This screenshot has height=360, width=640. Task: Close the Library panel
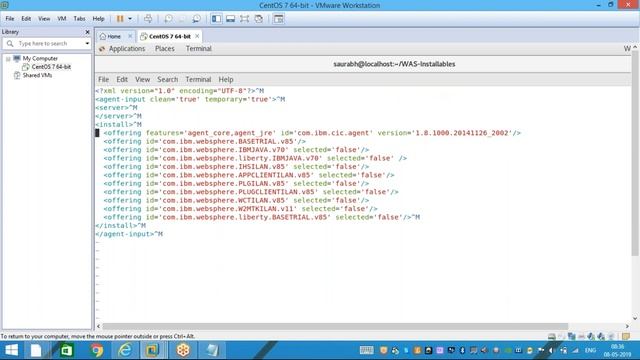point(87,32)
